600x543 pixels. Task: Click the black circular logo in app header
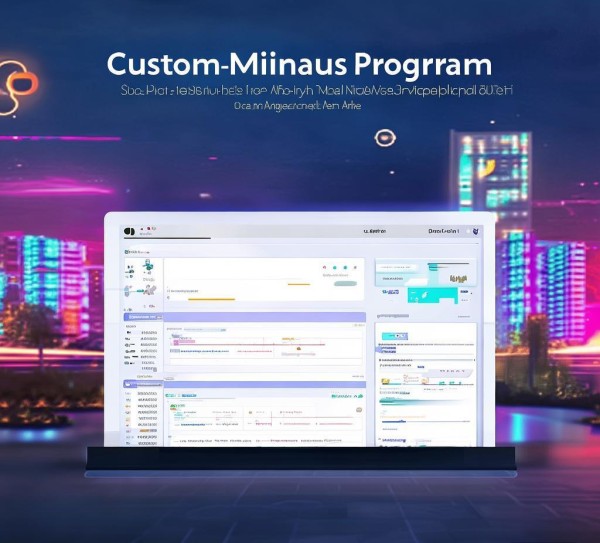pyautogui.click(x=128, y=231)
